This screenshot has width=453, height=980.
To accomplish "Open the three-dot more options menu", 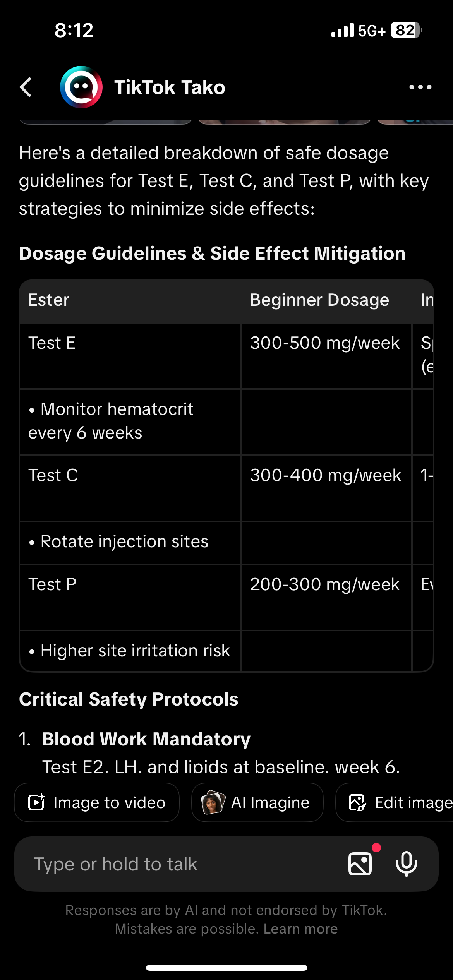I will (x=420, y=87).
